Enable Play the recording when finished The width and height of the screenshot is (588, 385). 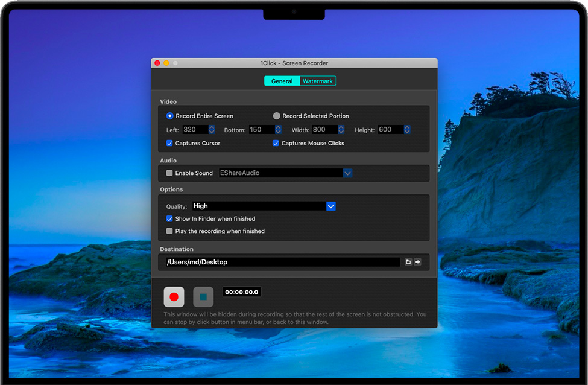(169, 231)
